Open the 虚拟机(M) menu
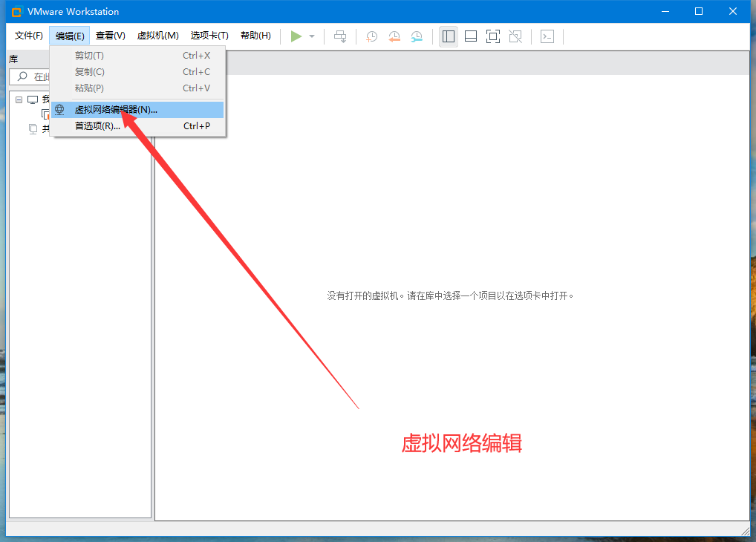The width and height of the screenshot is (756, 542). (157, 36)
